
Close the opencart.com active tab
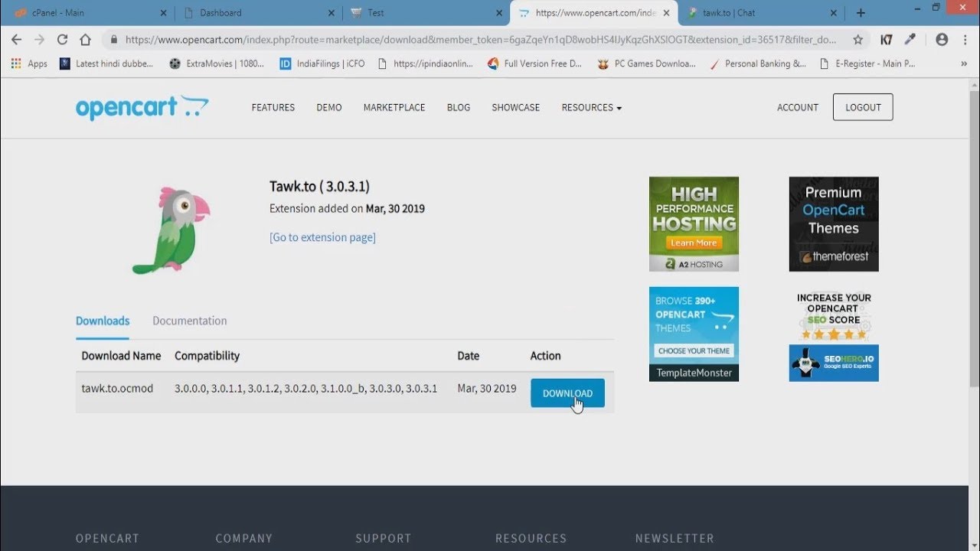click(666, 13)
